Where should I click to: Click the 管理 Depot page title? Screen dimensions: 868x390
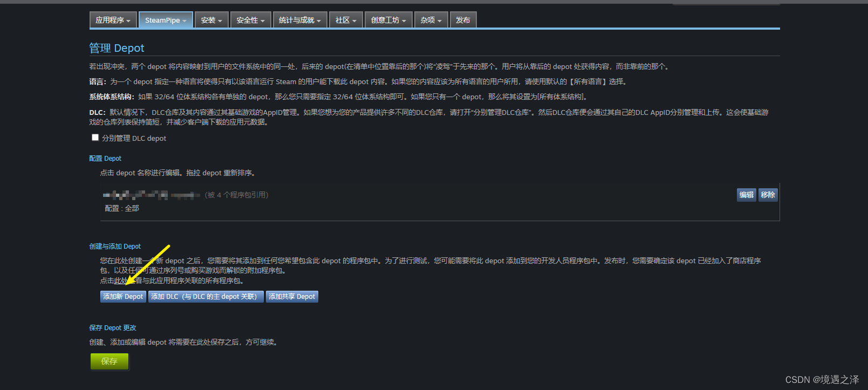point(117,48)
